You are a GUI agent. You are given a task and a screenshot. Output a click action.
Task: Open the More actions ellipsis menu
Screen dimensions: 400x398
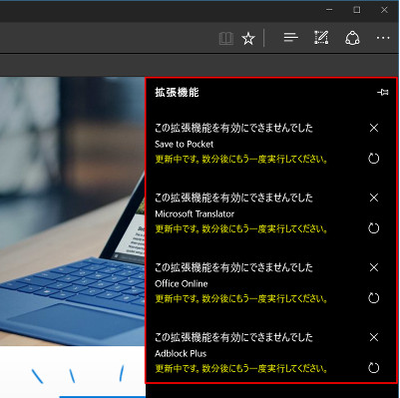click(383, 38)
